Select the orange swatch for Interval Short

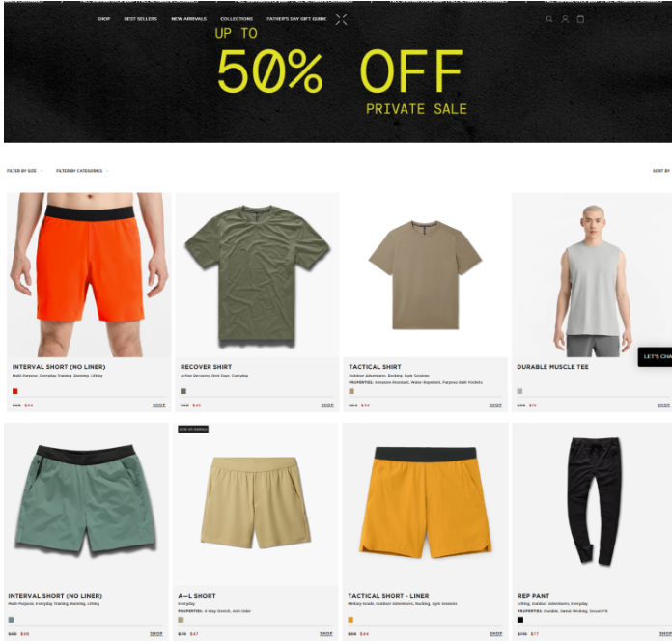(x=15, y=391)
